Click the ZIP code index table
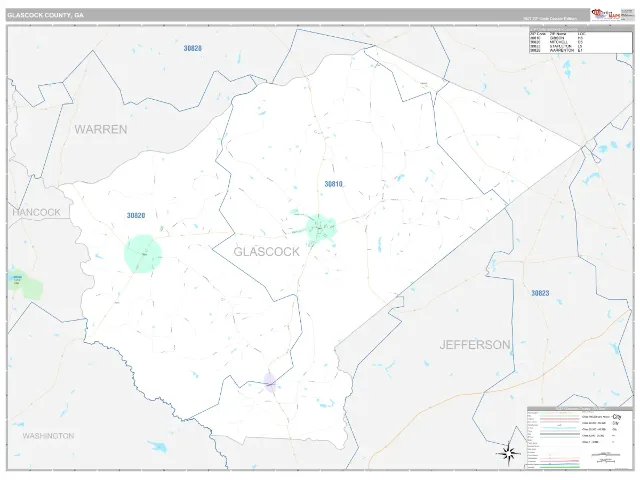Viewport: 640px width, 480px height. pyautogui.click(x=580, y=40)
